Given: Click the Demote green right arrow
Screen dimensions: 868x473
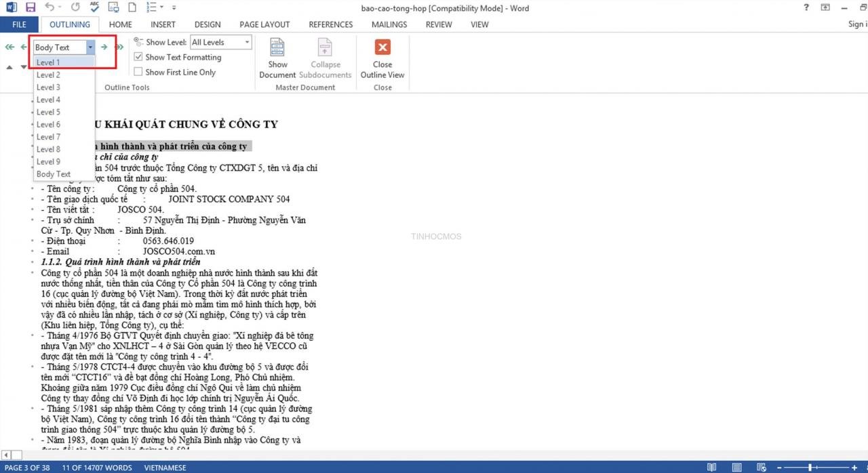Looking at the screenshot, I should click(104, 47).
